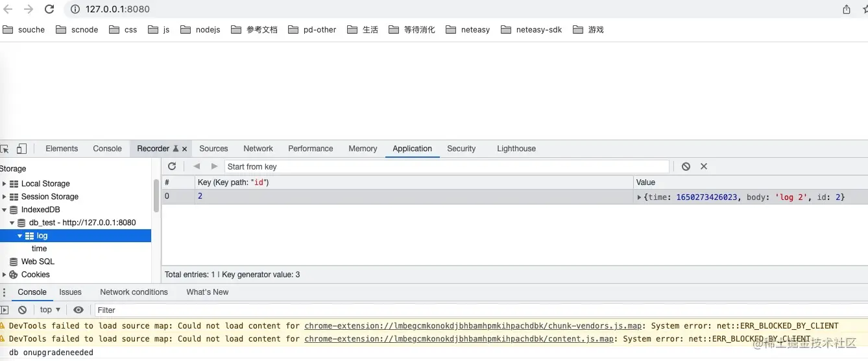Viewport: 868px width, 361px height.
Task: Click the Key (Key path: "id") column header
Action: [x=414, y=182]
